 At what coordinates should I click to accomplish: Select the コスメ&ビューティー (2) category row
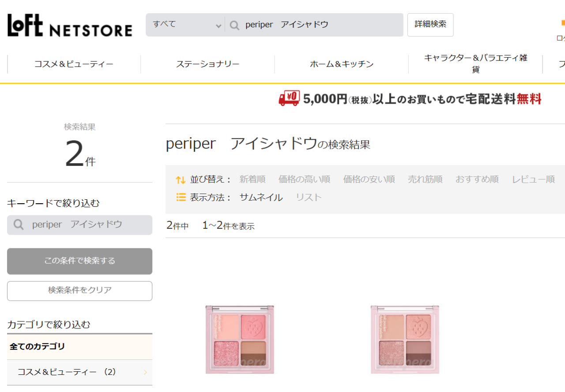[x=79, y=372]
